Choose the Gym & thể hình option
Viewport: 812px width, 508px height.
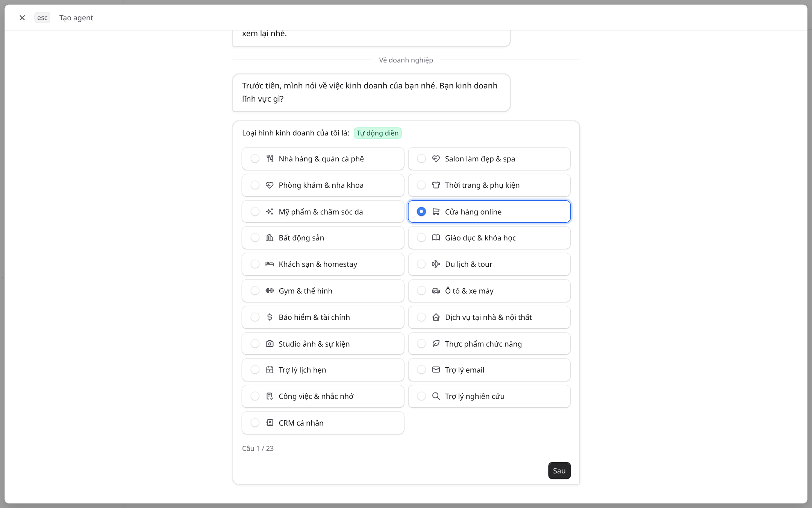(x=323, y=291)
